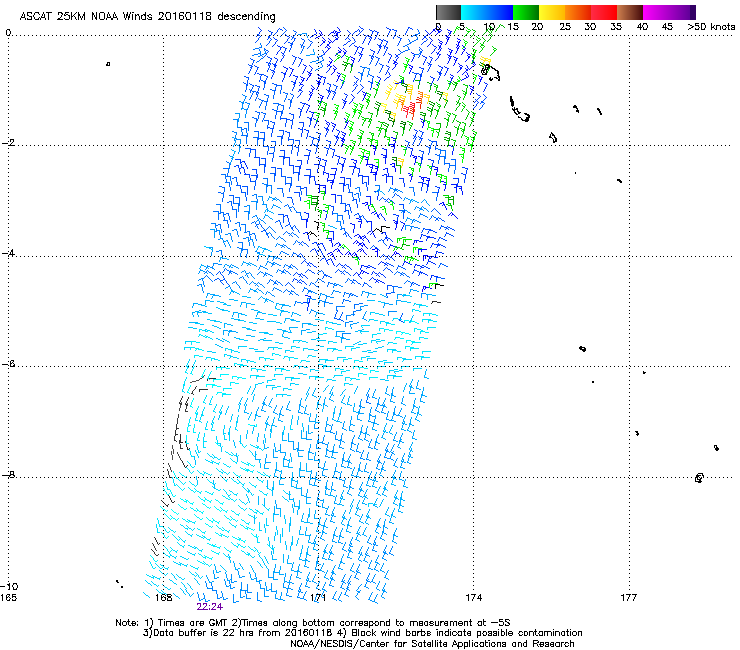This screenshot has width=740, height=650.
Task: Click the title 'ASCAT 25KM NOAA Winds 20160118 descending'
Action: coord(147,16)
